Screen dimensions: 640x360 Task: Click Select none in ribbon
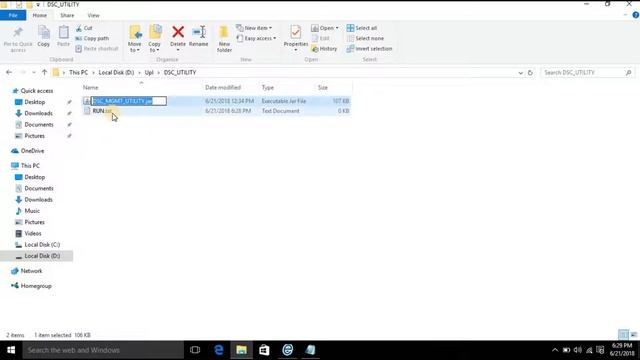coord(365,38)
